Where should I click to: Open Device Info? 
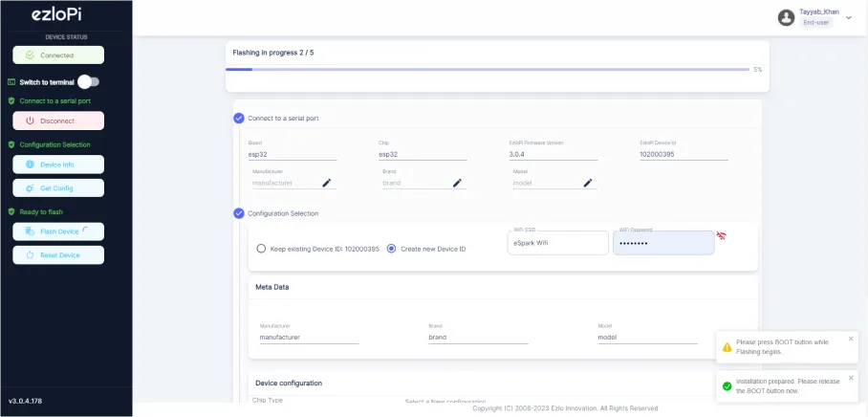point(58,165)
